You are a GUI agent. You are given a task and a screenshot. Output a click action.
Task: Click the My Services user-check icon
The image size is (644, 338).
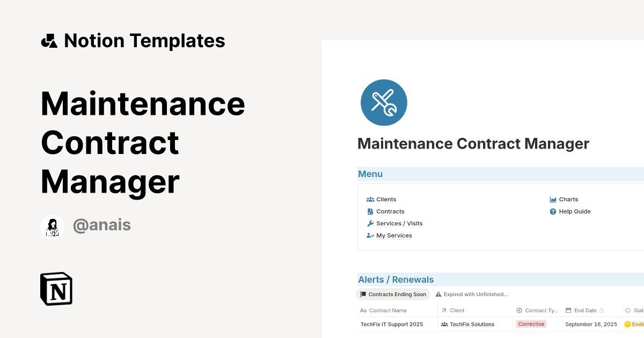coord(370,235)
